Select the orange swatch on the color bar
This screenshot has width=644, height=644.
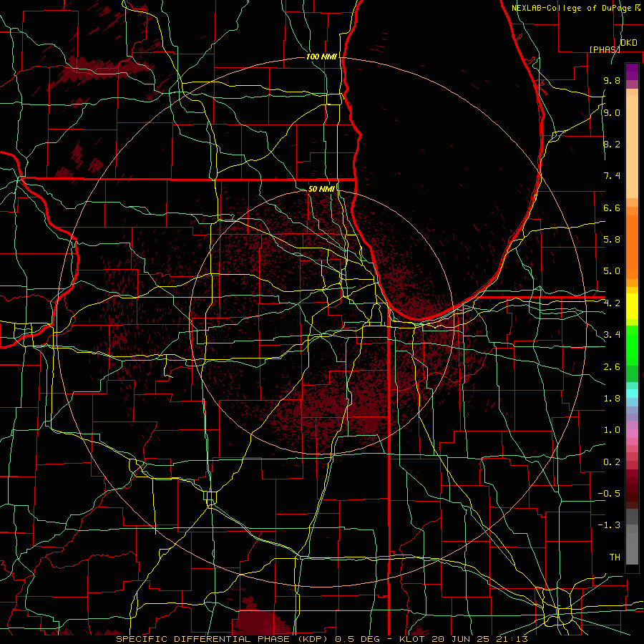point(632,248)
